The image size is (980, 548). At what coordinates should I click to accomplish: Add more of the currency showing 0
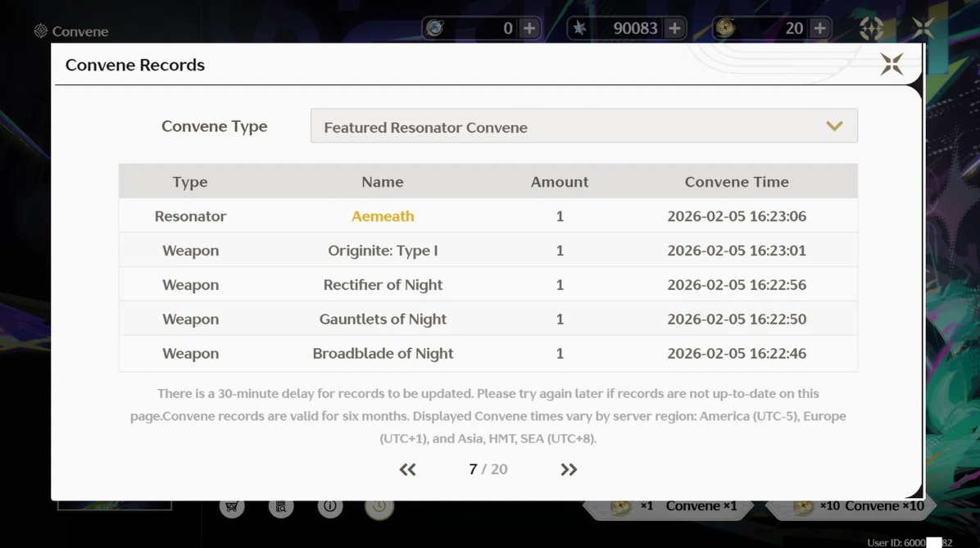(x=529, y=28)
